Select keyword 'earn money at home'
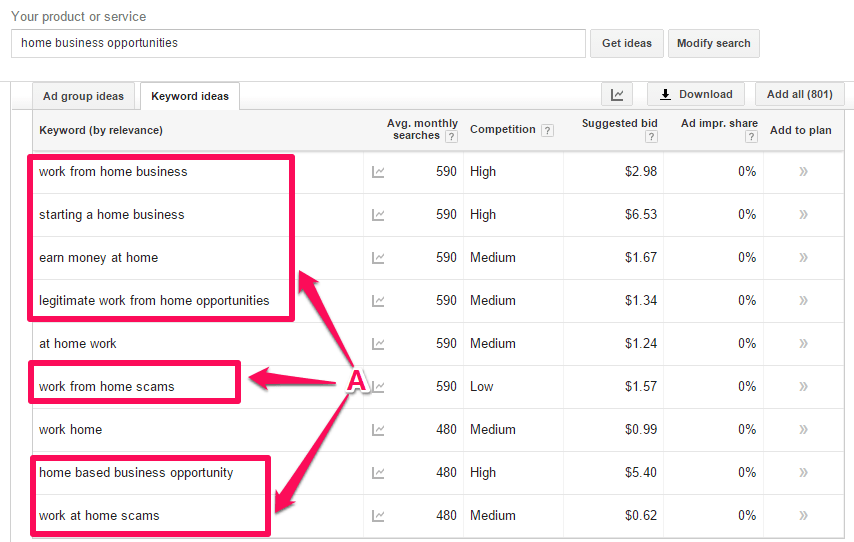Viewport: 854px width, 542px height. (x=99, y=258)
